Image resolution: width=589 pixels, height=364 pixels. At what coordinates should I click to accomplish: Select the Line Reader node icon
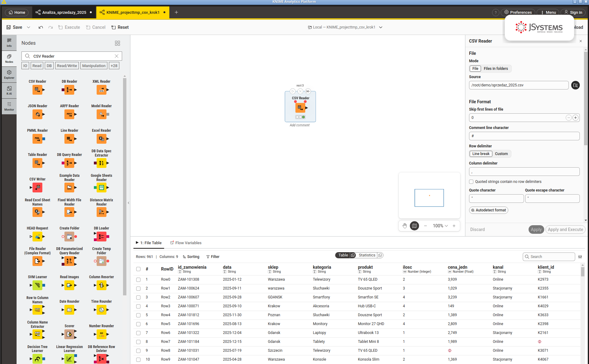[x=69, y=139]
